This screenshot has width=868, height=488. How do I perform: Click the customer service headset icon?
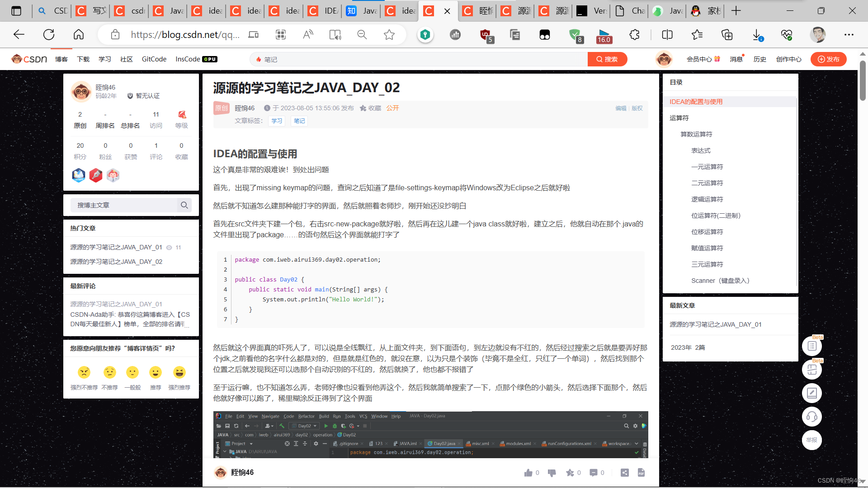(812, 417)
